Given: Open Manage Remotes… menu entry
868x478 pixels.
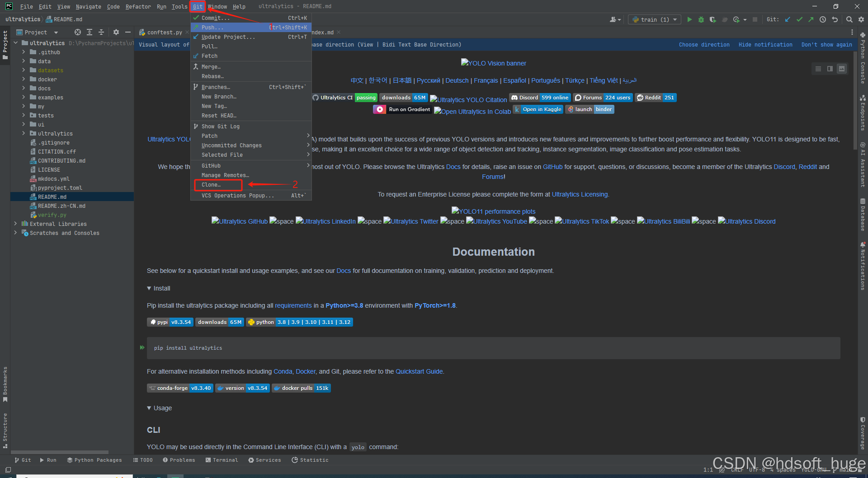Looking at the screenshot, I should point(251,175).
